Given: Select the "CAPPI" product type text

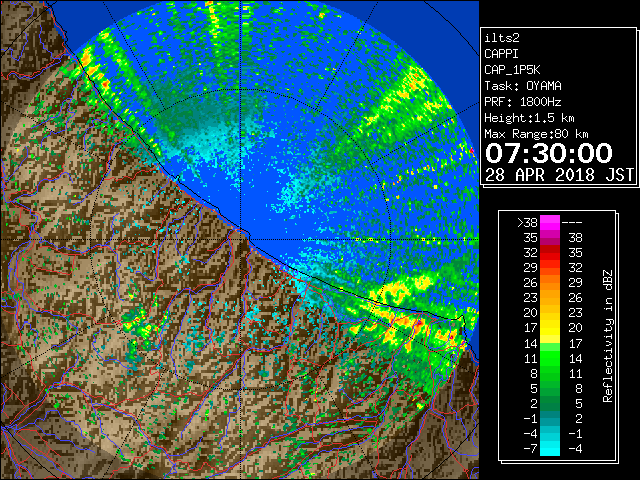Looking at the screenshot, I should 501,54.
